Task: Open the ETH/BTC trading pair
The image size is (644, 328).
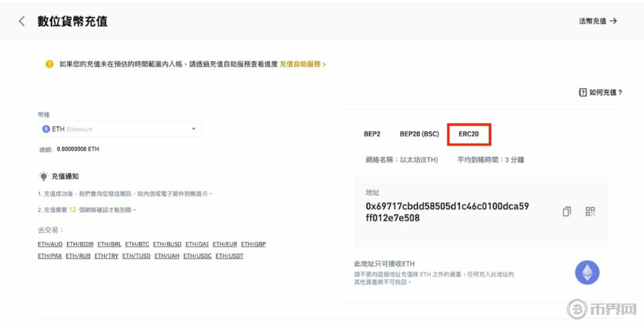Action: coord(137,244)
